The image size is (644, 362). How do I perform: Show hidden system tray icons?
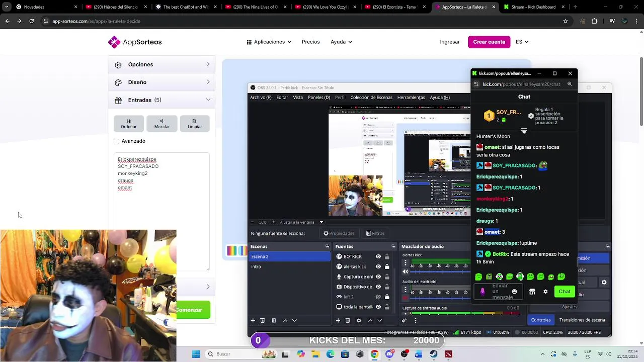coord(542,354)
